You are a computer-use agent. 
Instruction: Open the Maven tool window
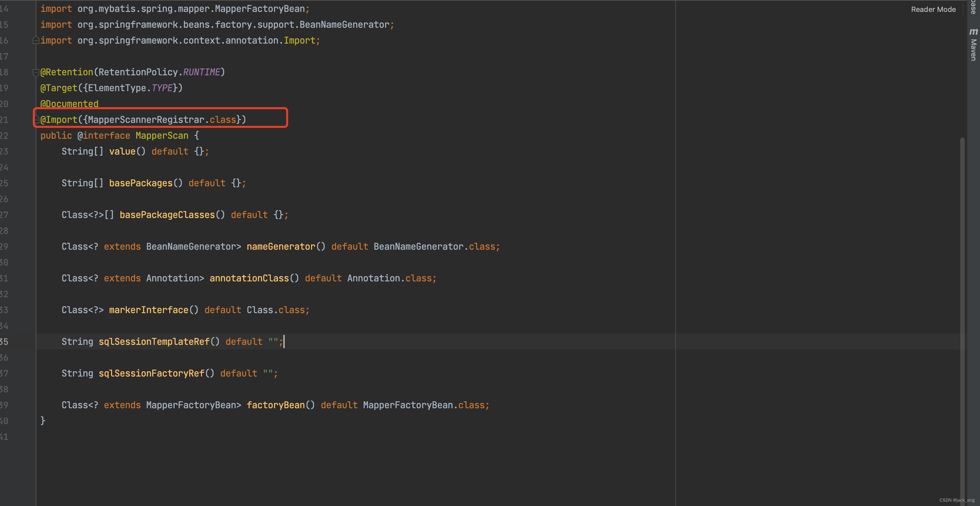(973, 45)
